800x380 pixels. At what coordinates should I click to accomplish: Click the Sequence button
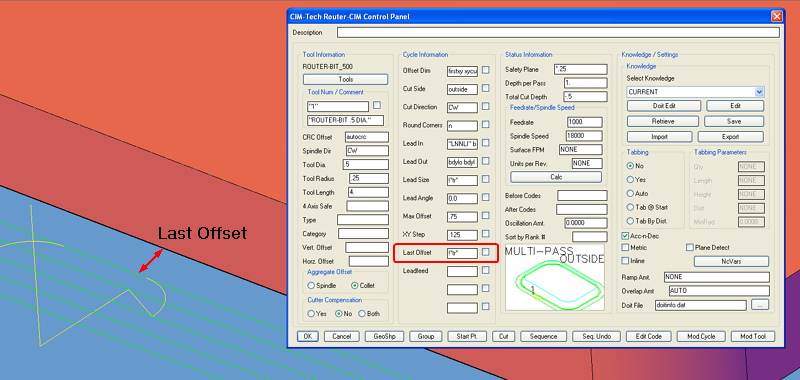[x=543, y=337]
